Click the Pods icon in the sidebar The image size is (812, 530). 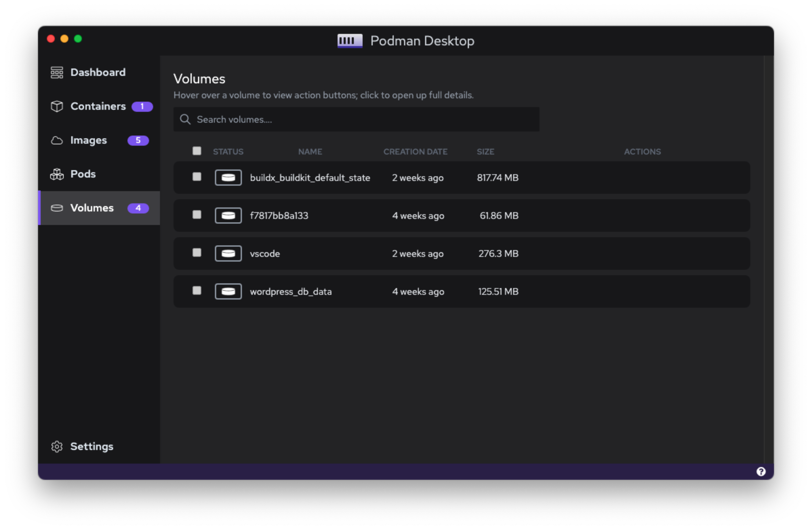pos(57,174)
